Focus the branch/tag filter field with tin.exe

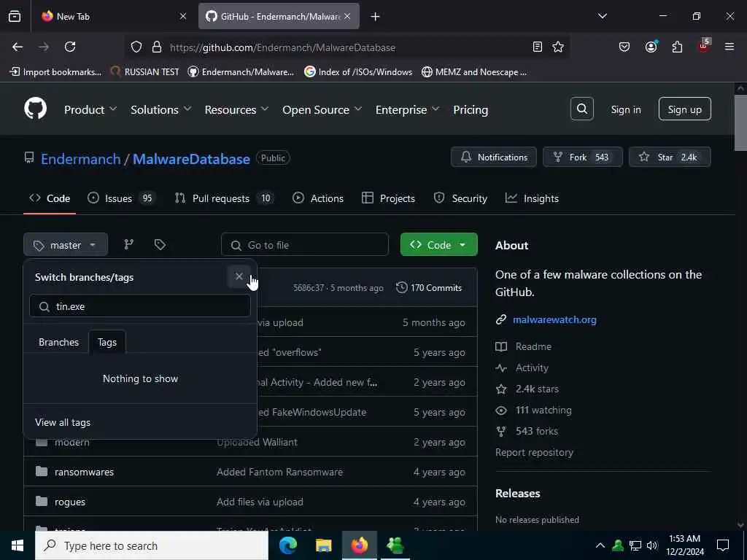[139, 306]
